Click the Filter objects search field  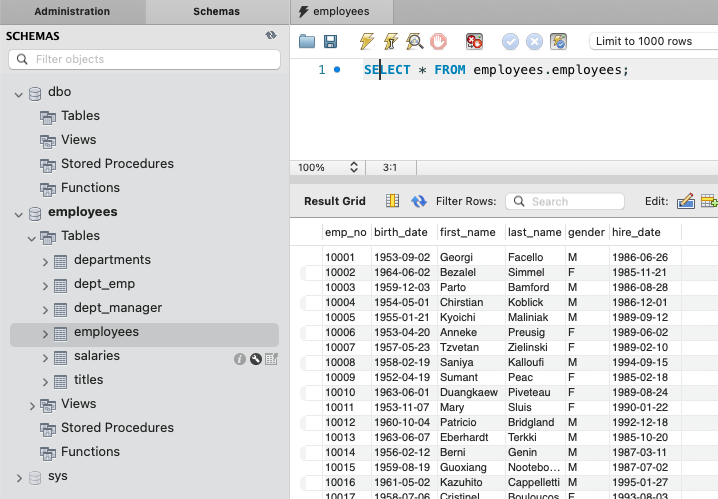click(x=145, y=60)
